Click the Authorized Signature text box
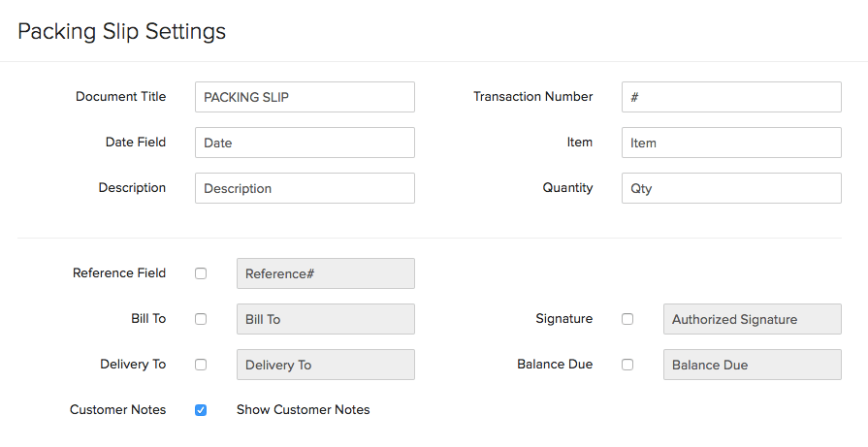 click(x=753, y=319)
